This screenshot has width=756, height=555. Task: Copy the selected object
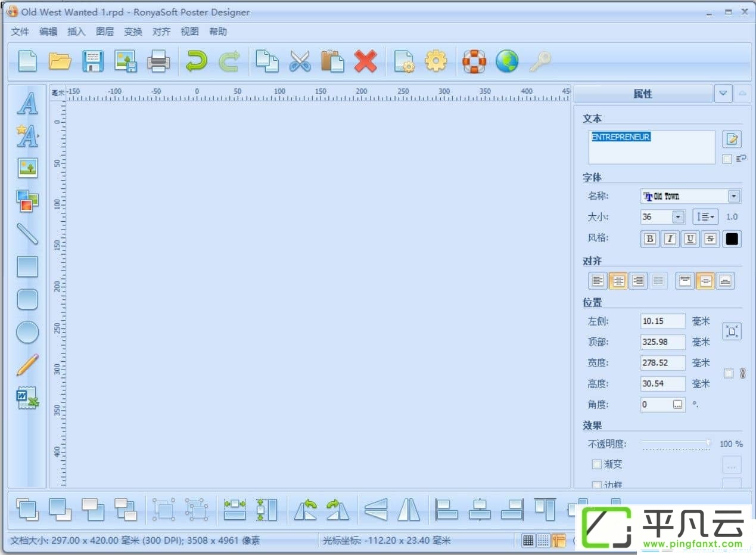pyautogui.click(x=267, y=61)
